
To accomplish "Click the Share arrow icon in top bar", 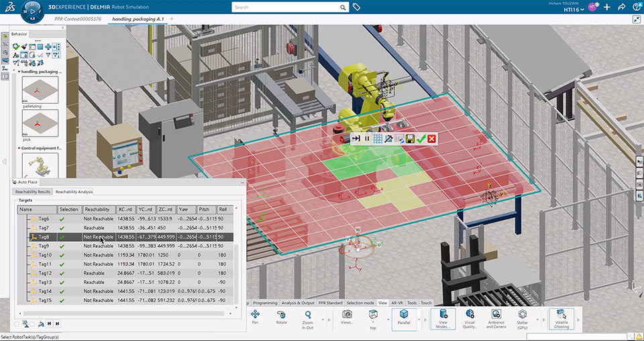I will pyautogui.click(x=621, y=7).
